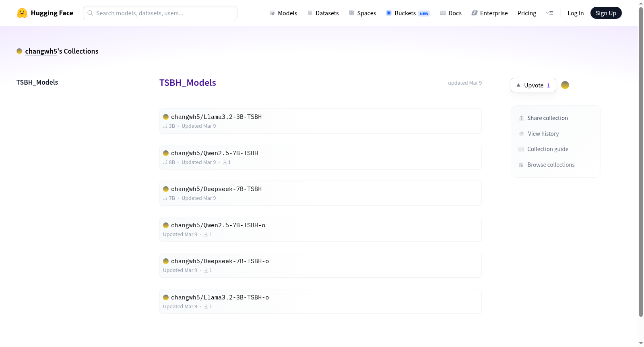Click avatar on Qwen2.5-7B-TSBH card
The height and width of the screenshot is (347, 644).
pyautogui.click(x=166, y=153)
